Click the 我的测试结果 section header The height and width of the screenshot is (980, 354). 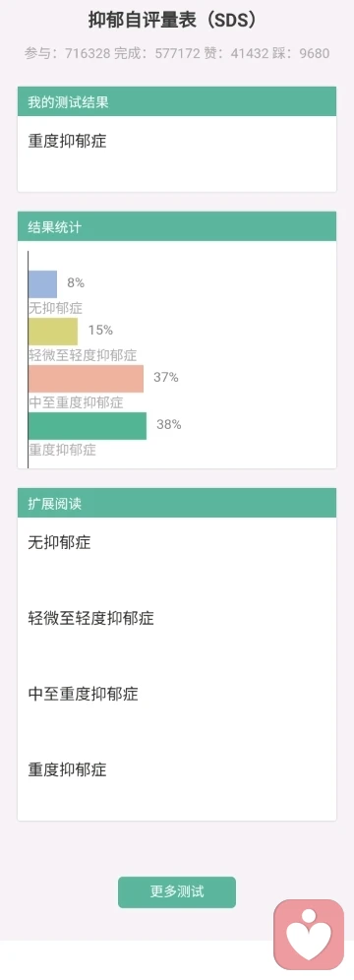(x=177, y=101)
